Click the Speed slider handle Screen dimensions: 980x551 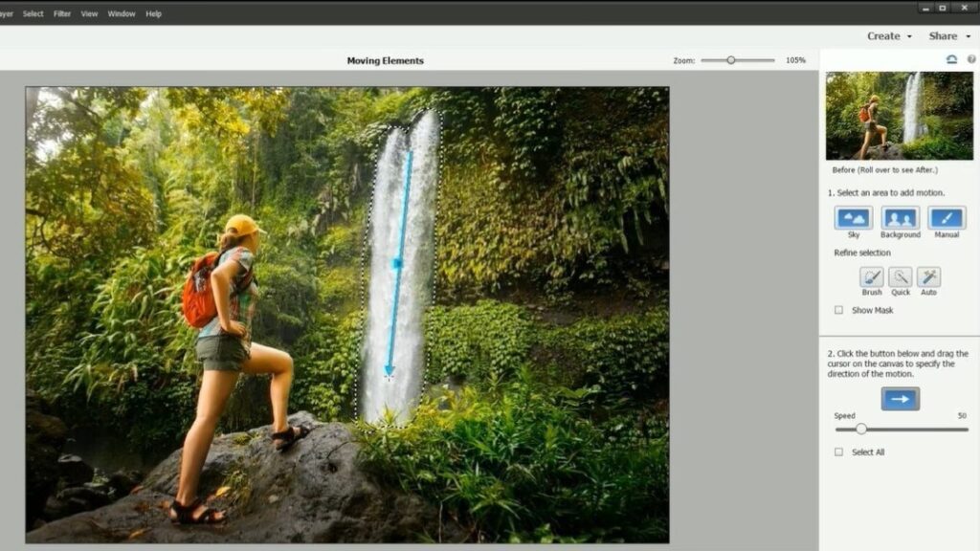(861, 430)
